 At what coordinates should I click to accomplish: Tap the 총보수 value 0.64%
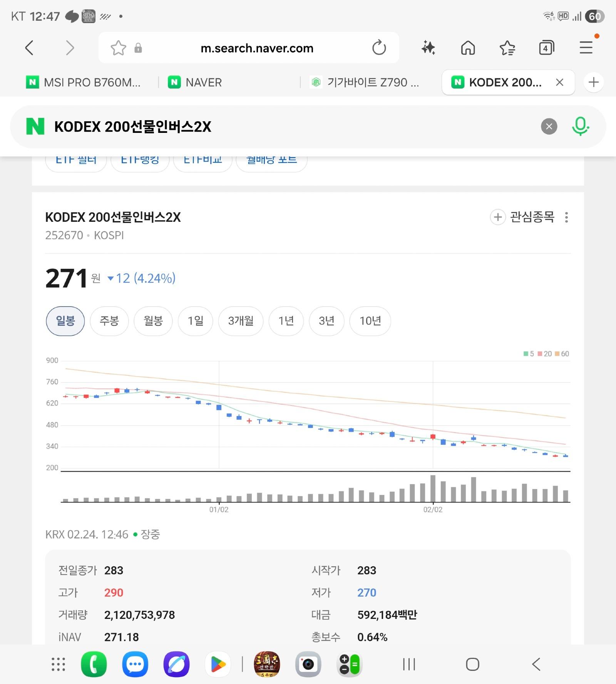(372, 637)
